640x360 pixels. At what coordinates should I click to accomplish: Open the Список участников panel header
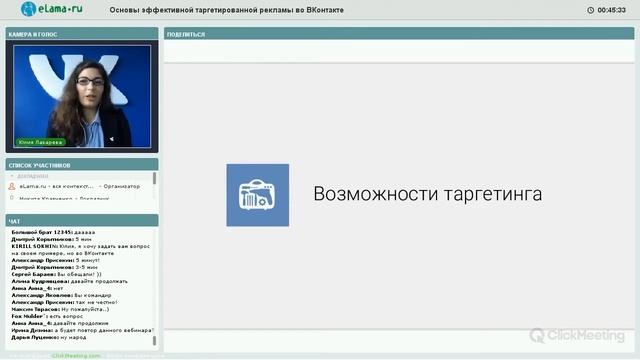(x=82, y=165)
